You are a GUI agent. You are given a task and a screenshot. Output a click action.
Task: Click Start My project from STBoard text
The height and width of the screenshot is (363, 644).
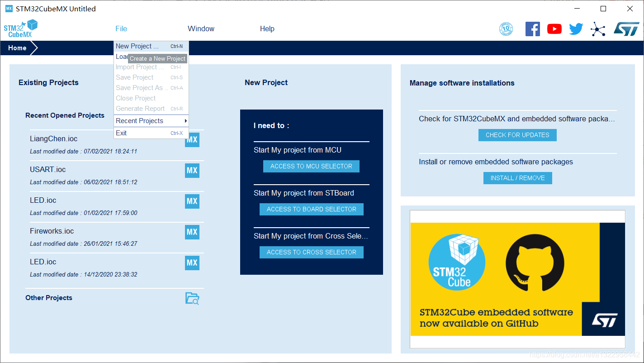(304, 193)
